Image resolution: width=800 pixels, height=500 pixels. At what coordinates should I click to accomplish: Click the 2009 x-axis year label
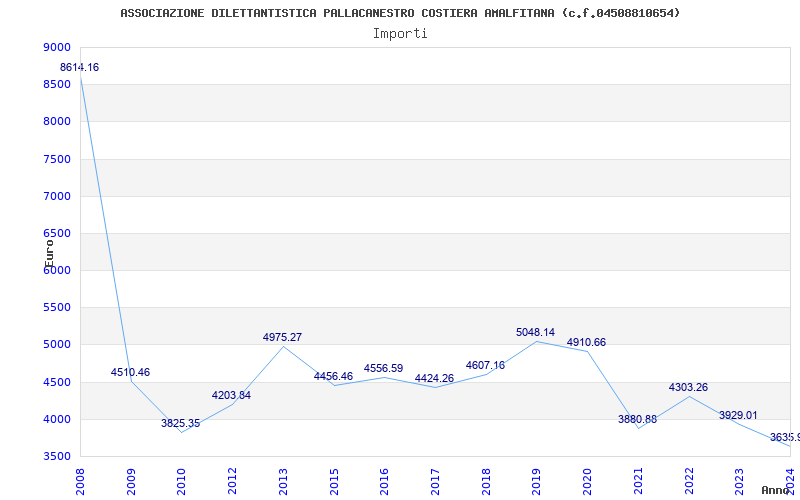tap(131, 482)
